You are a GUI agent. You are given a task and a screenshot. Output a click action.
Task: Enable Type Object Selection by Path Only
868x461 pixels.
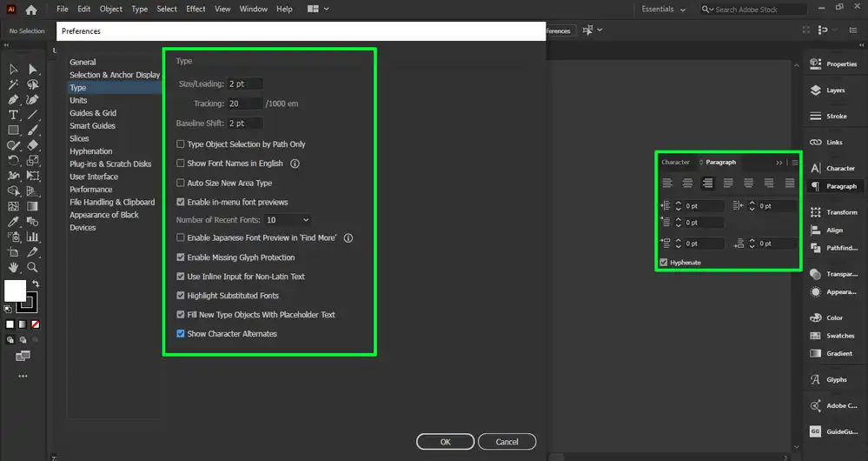point(181,144)
